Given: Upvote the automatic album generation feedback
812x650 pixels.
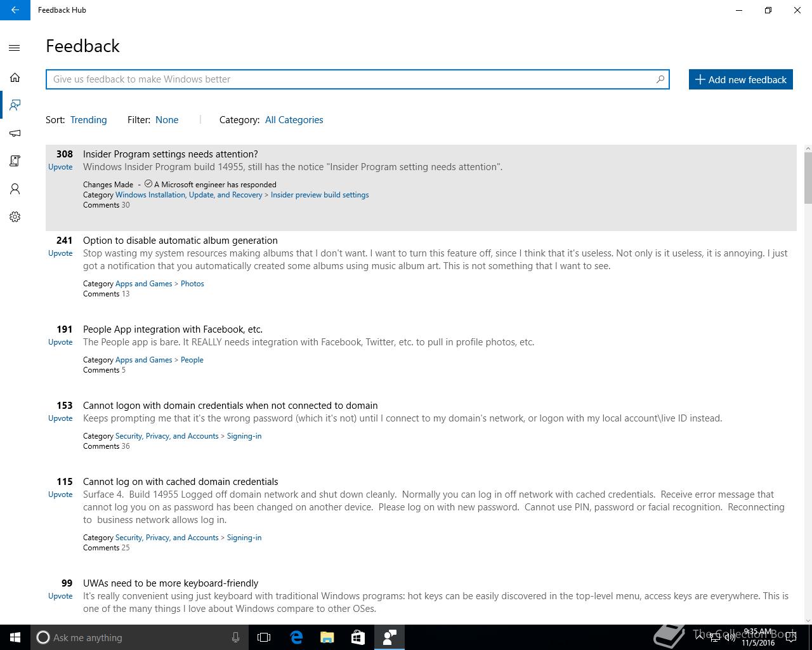Looking at the screenshot, I should click(x=60, y=253).
